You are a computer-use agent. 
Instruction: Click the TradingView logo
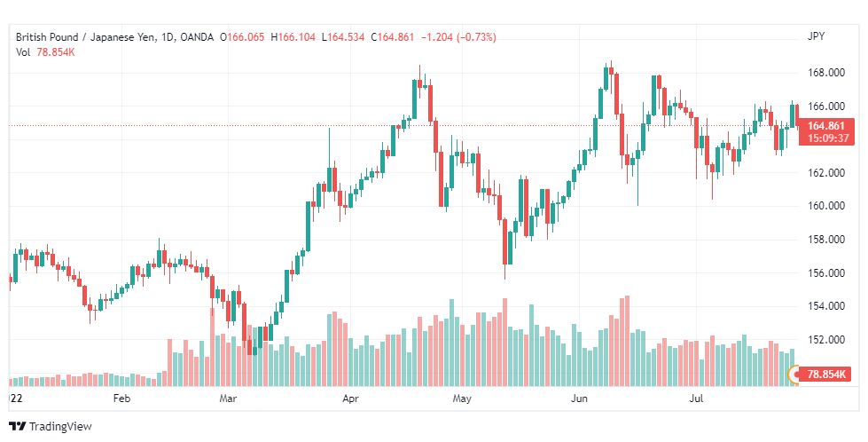pos(50,427)
